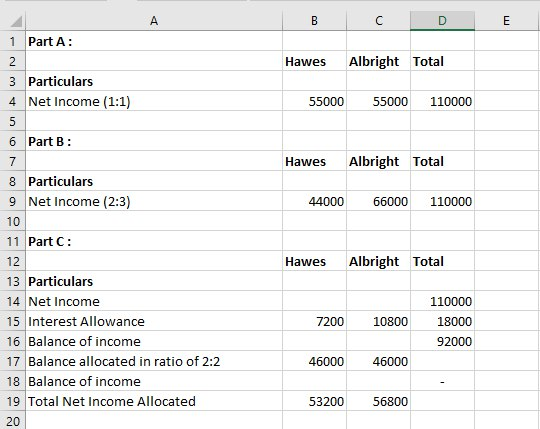The width and height of the screenshot is (540, 429).
Task: Click total 110000 in row 9
Action: pos(443,201)
